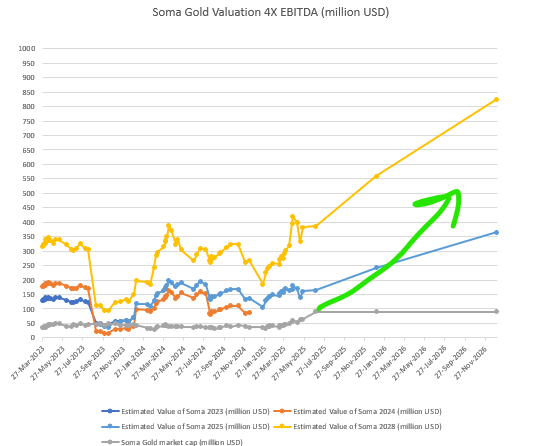This screenshot has height=446, width=541.
Task: Select yellow 2028 low point near 185
Action: [262, 284]
